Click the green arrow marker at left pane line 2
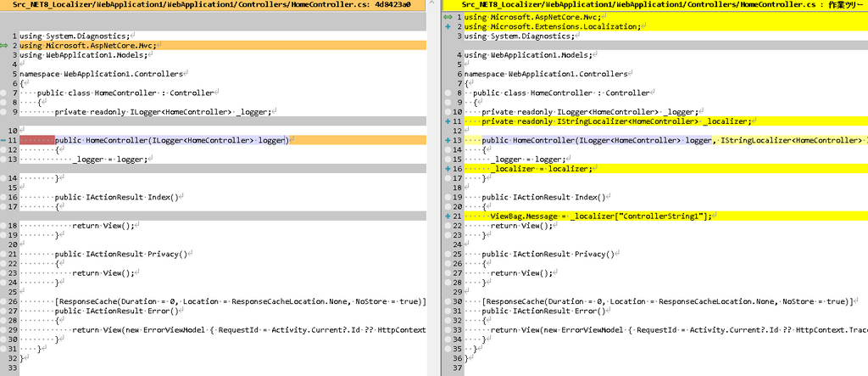The height and width of the screenshot is (376, 868). [5, 46]
